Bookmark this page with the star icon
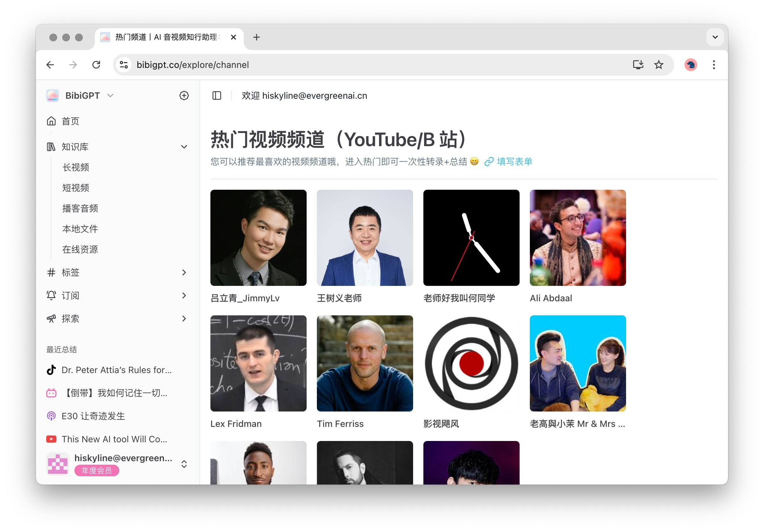The width and height of the screenshot is (764, 532). (x=658, y=64)
